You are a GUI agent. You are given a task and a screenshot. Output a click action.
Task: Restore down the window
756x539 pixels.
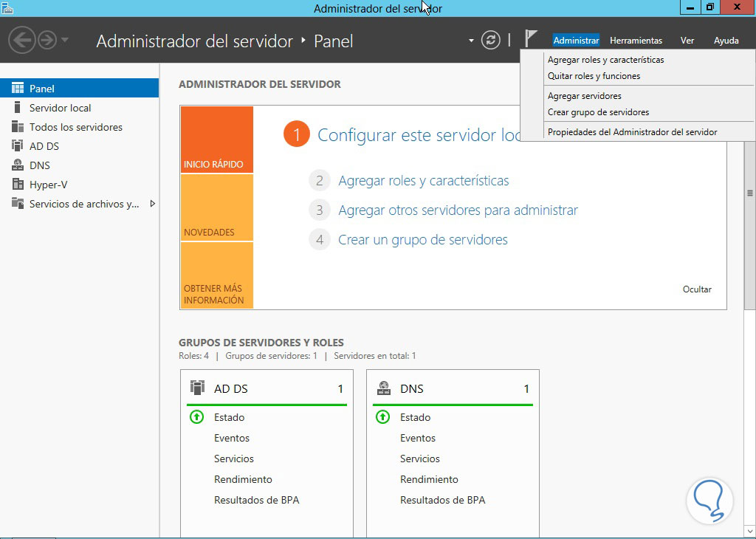coord(710,7)
